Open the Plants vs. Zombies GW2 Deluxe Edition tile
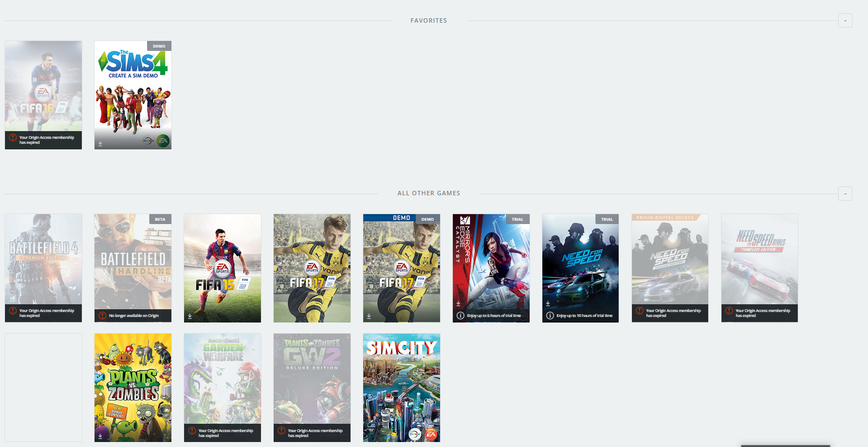The image size is (868, 447). (312, 387)
